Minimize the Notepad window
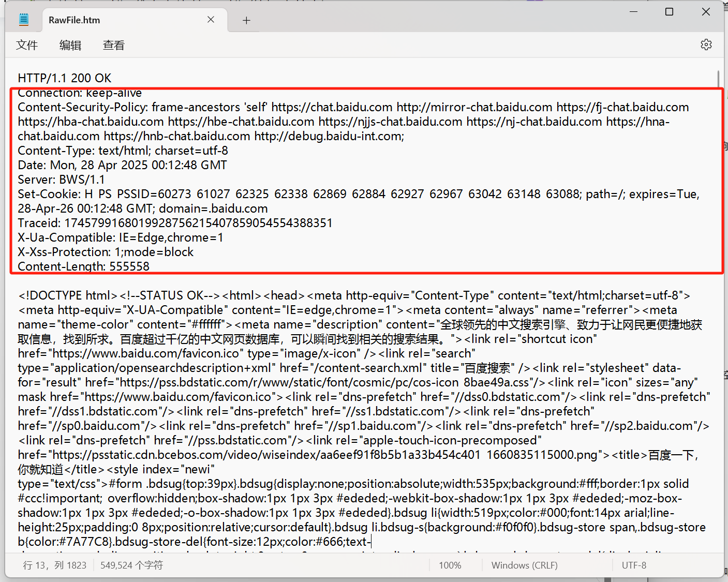 [633, 11]
